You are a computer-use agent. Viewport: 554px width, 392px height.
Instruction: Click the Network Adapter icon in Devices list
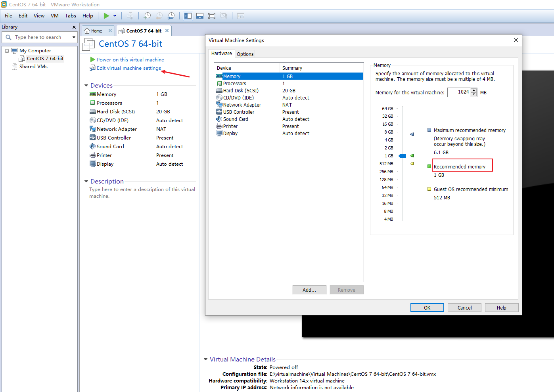coord(93,129)
